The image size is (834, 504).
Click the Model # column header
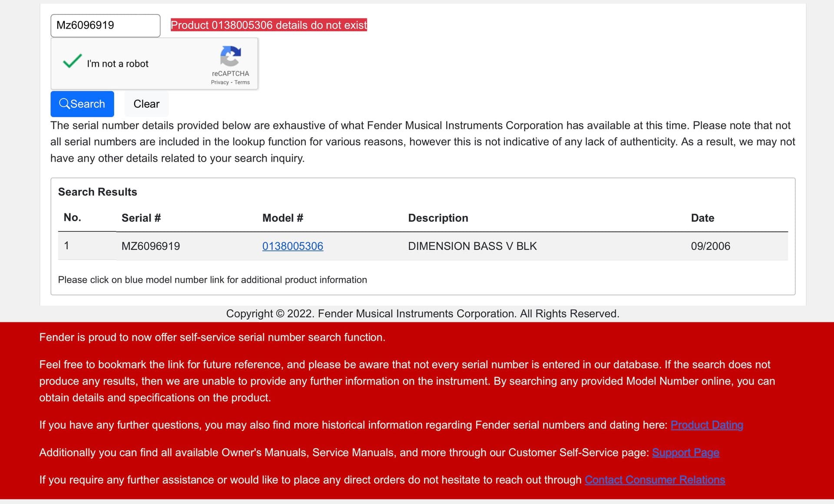coord(282,218)
